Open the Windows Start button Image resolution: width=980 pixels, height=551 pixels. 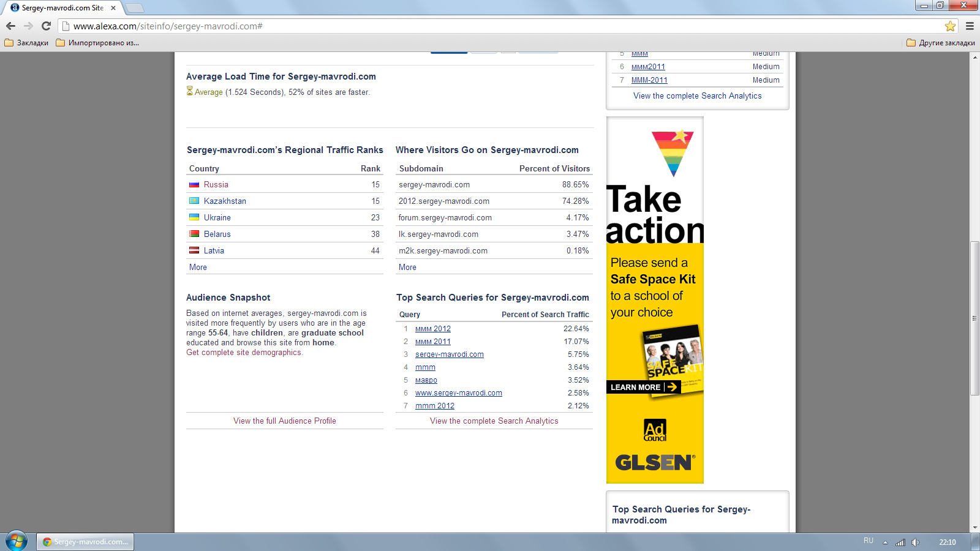17,541
